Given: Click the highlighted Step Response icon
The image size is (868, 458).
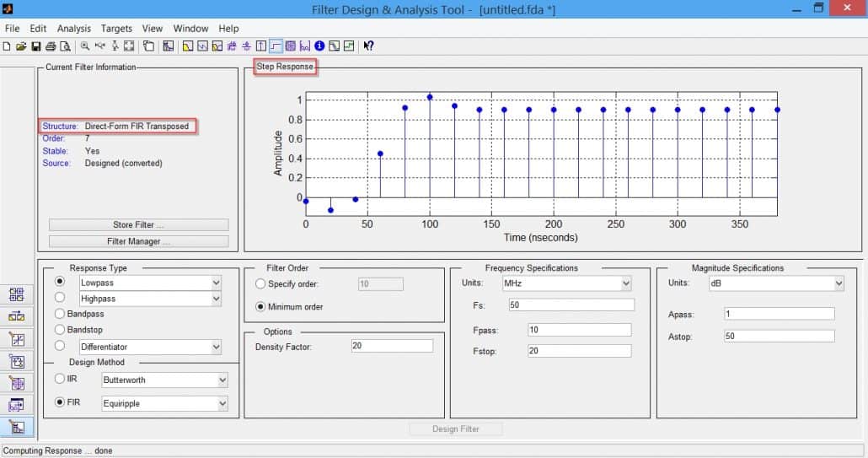Looking at the screenshot, I should (x=276, y=46).
